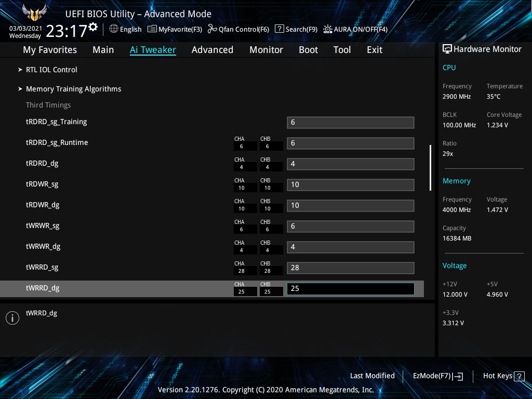Click the tRDWR_dg value field
This screenshot has width=532, height=399.
pos(351,206)
